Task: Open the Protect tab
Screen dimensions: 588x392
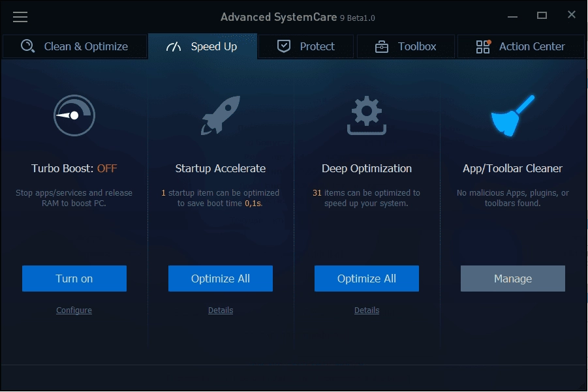Action: click(306, 46)
